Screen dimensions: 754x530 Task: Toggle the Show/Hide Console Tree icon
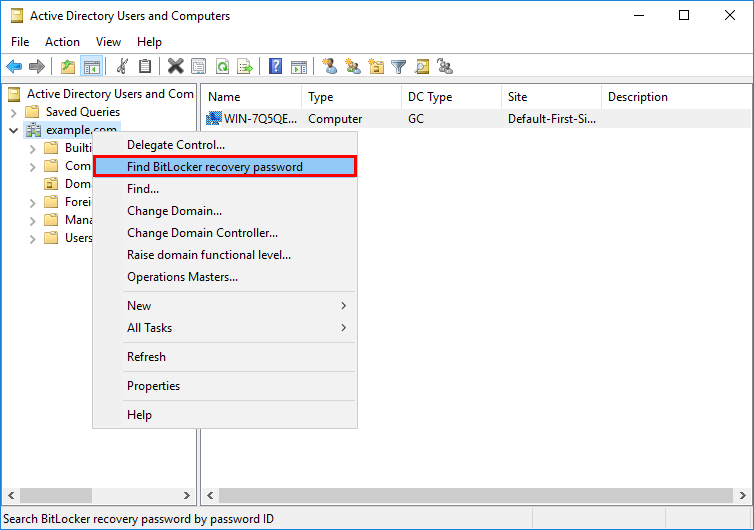point(91,66)
